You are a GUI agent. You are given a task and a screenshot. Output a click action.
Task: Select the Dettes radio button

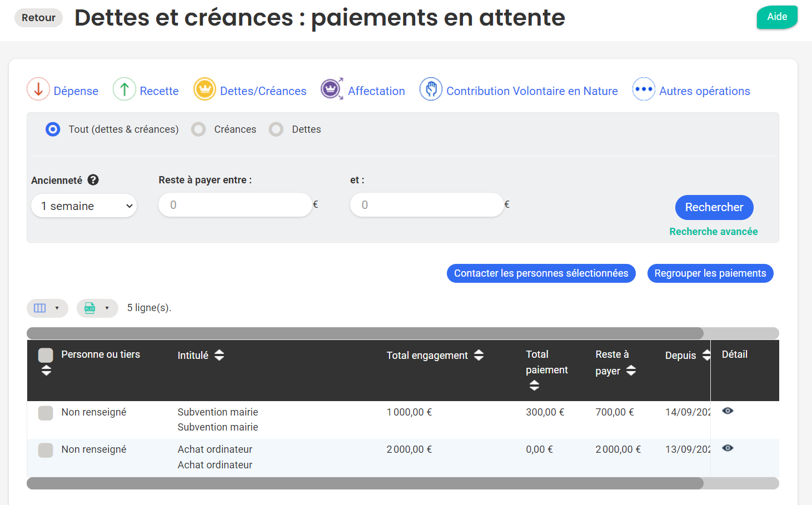276,129
